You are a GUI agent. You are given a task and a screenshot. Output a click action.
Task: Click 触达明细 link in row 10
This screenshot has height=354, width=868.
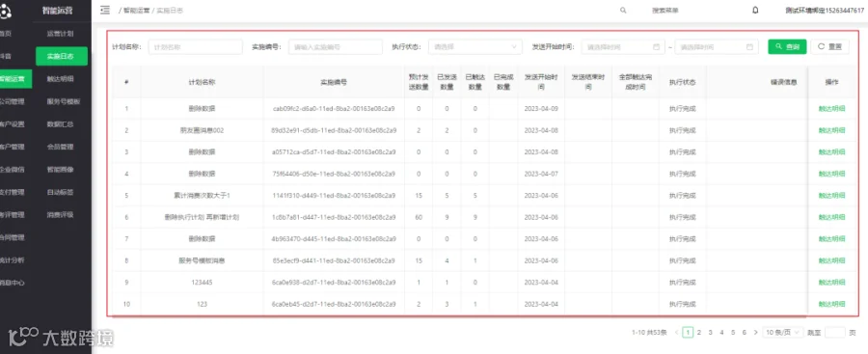831,304
